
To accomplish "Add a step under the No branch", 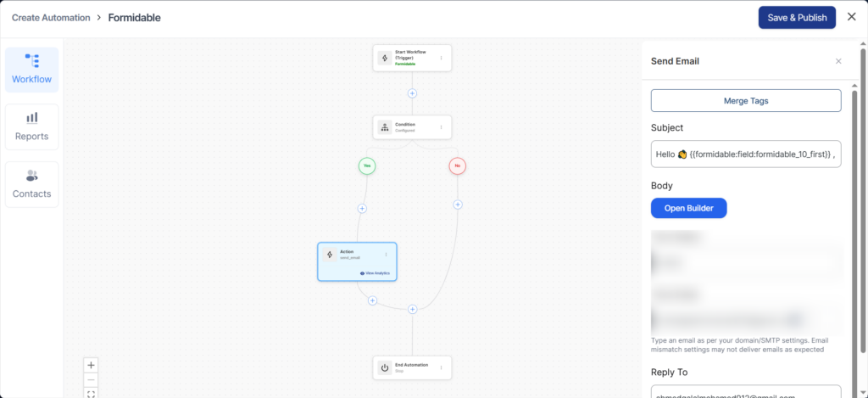I will [x=458, y=205].
